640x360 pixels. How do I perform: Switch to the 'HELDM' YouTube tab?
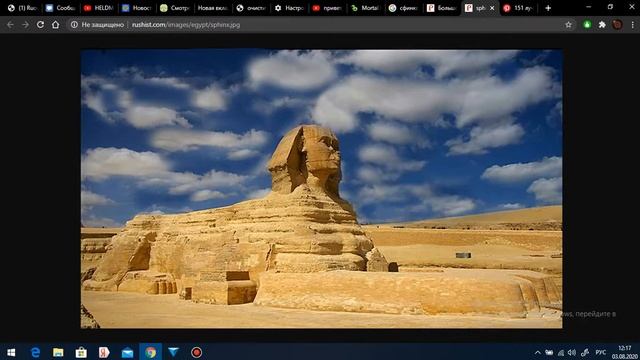click(98, 8)
